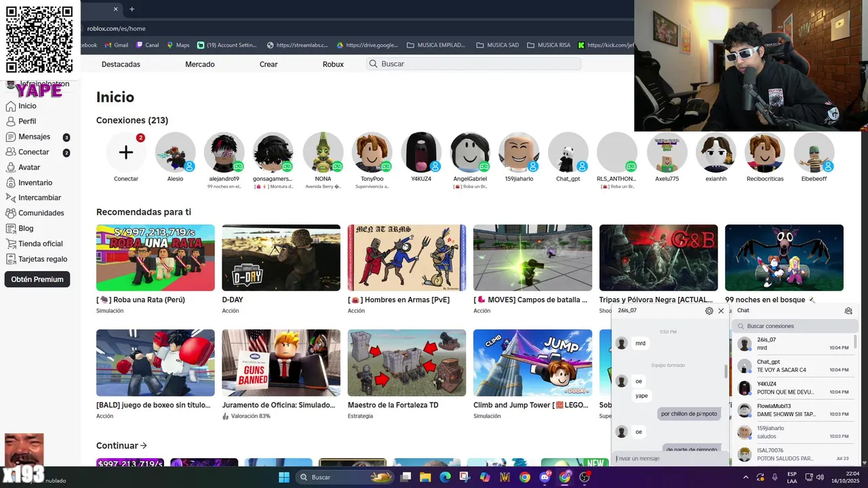Open gonsagamers connection avatar
This screenshot has width=868, height=488.
[273, 152]
